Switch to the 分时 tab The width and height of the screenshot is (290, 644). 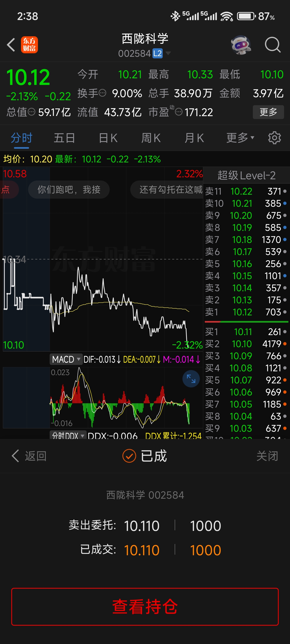[22, 138]
